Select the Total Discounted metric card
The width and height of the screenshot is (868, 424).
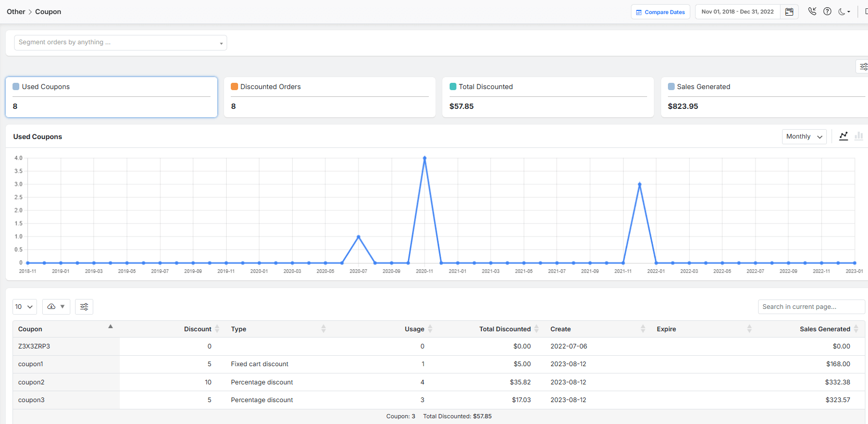(x=548, y=97)
